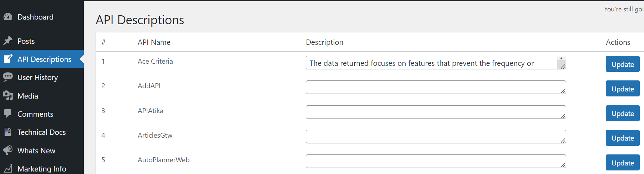644x174 pixels.
Task: Focus the APIAtika description text field
Action: point(436,112)
